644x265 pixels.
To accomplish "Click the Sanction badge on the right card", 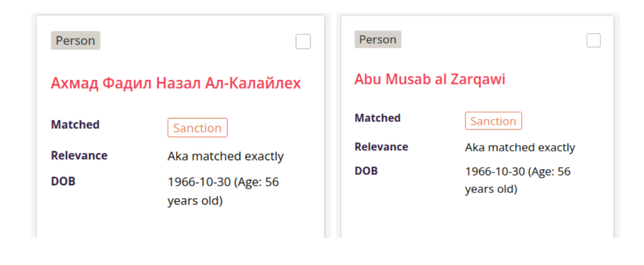I will (494, 121).
